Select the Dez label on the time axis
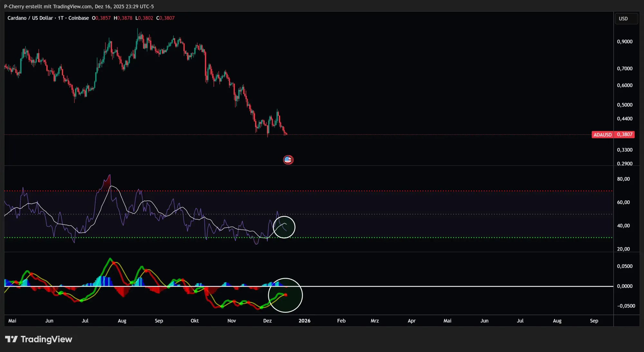The height and width of the screenshot is (352, 644). (x=268, y=321)
